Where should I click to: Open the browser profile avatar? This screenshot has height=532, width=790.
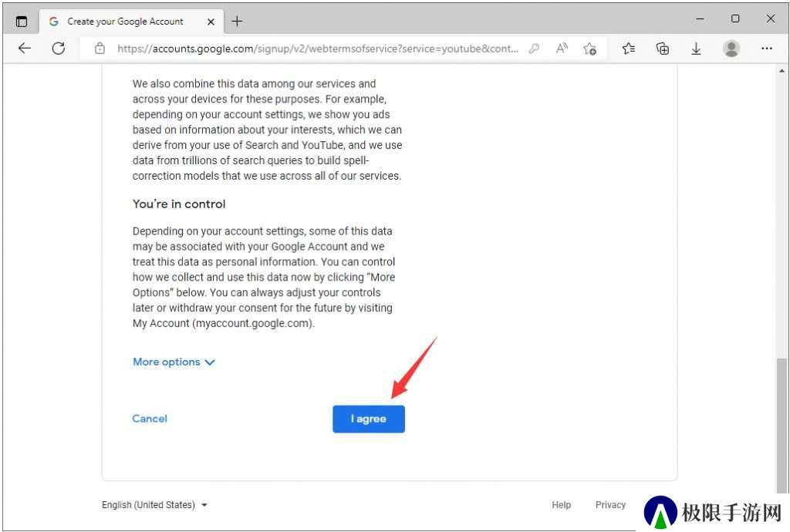[x=731, y=49]
